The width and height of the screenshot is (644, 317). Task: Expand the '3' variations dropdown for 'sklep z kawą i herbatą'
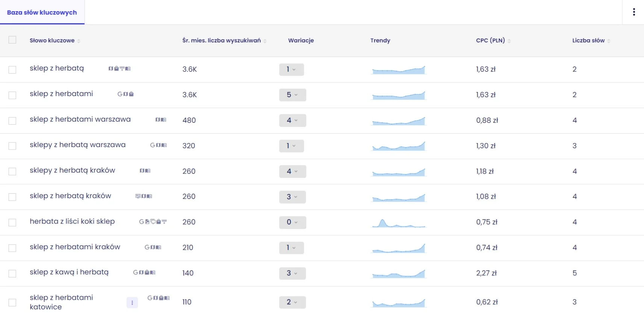292,273
